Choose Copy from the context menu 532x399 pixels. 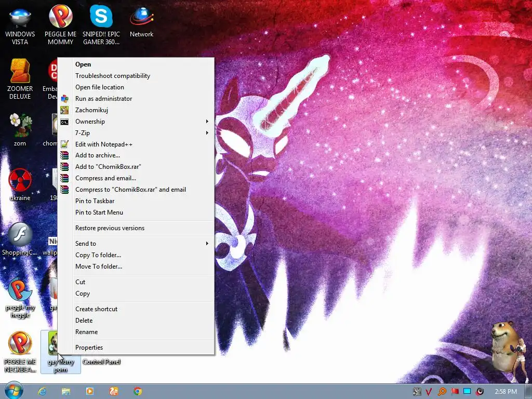click(x=136, y=294)
